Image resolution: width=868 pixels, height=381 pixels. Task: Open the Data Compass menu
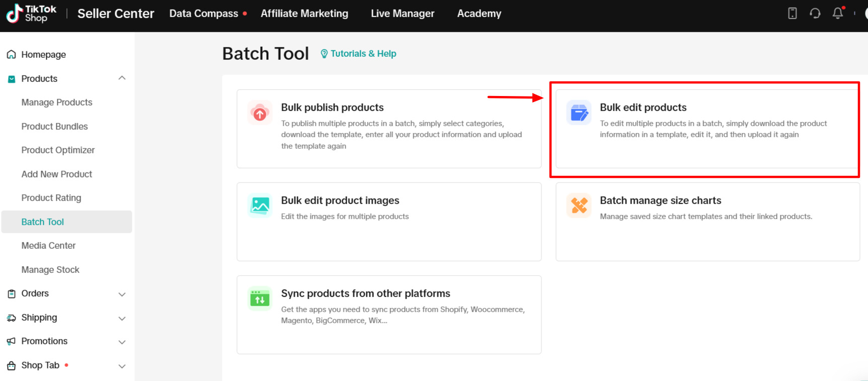pyautogui.click(x=204, y=14)
